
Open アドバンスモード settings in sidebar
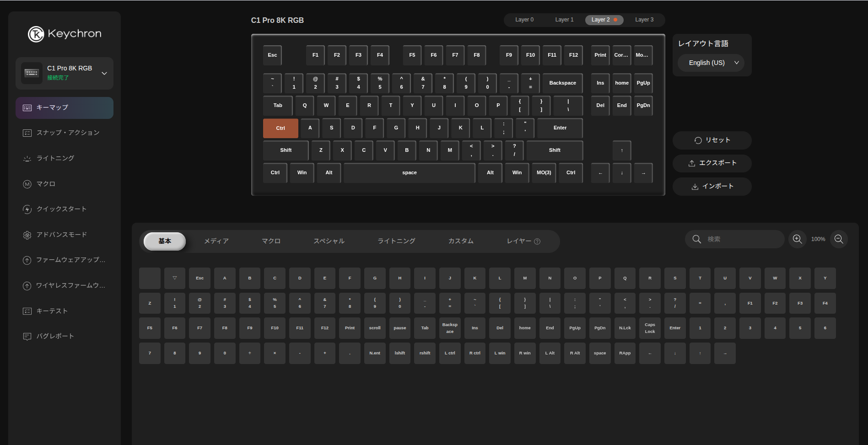(x=61, y=235)
